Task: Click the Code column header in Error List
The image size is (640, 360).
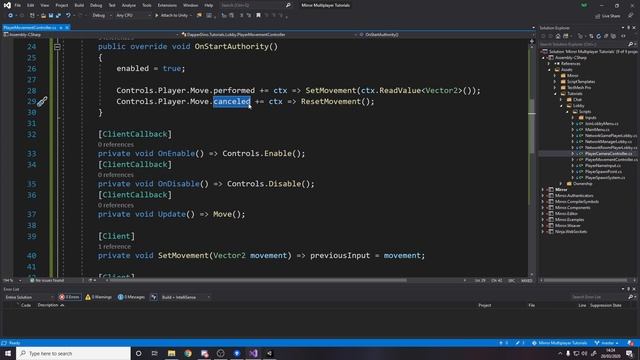Action: [26, 305]
